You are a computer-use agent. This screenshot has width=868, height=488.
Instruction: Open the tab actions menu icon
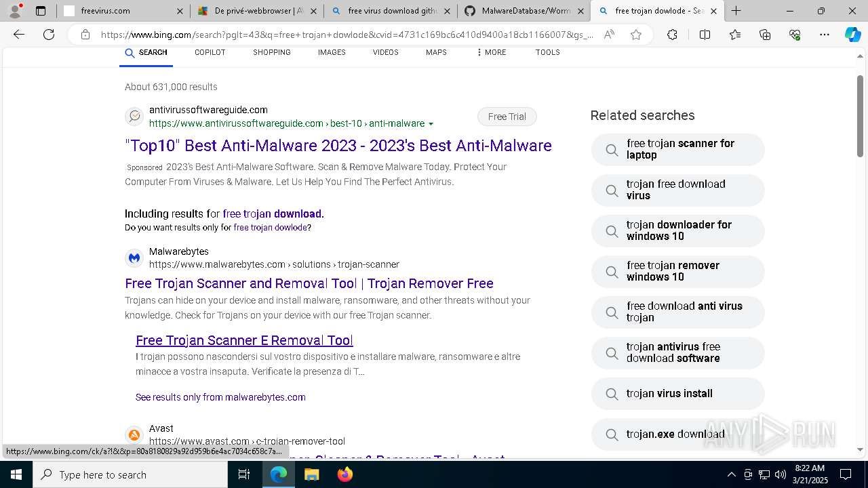pos(41,11)
